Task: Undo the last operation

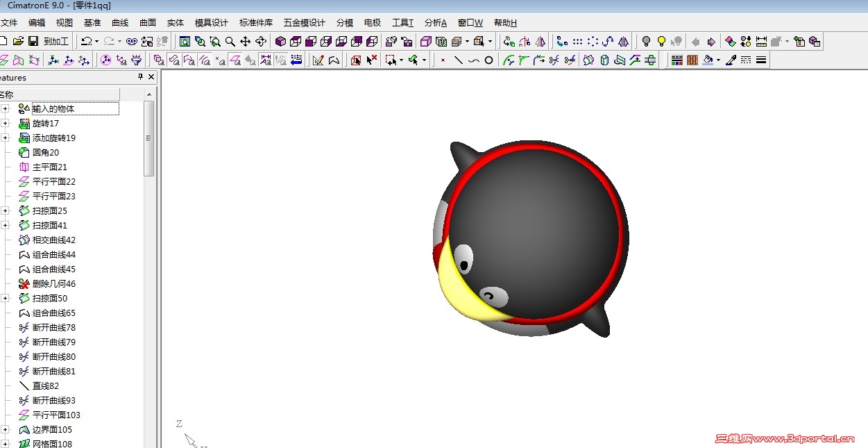Action: (86, 42)
